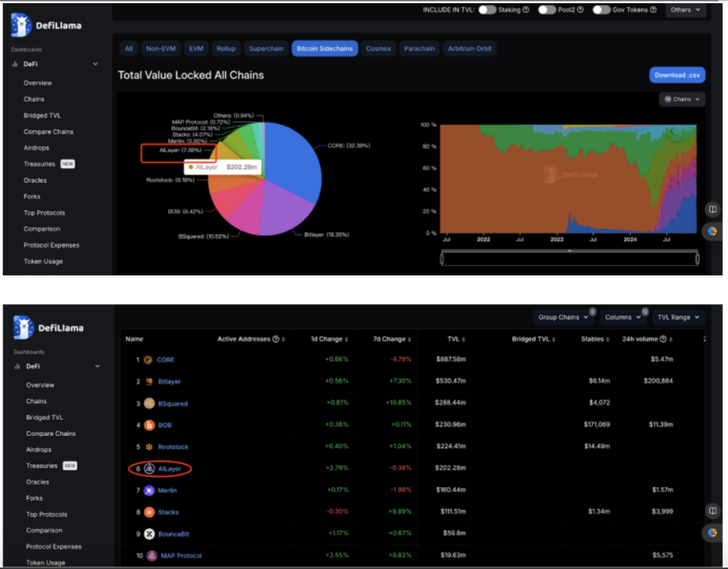
Task: Click the DefiLlama llama logo above the pie chart sidebar
Action: coord(21,25)
